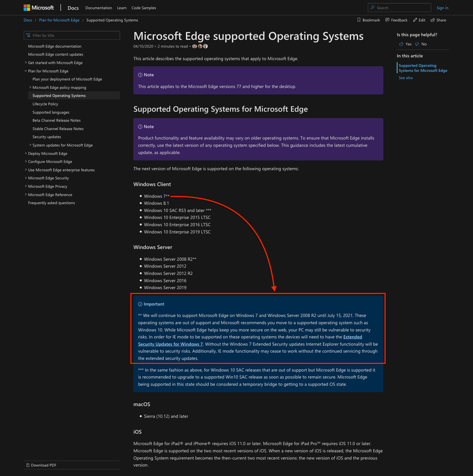Click the Sign in link
473x476 pixels.
pos(442,8)
